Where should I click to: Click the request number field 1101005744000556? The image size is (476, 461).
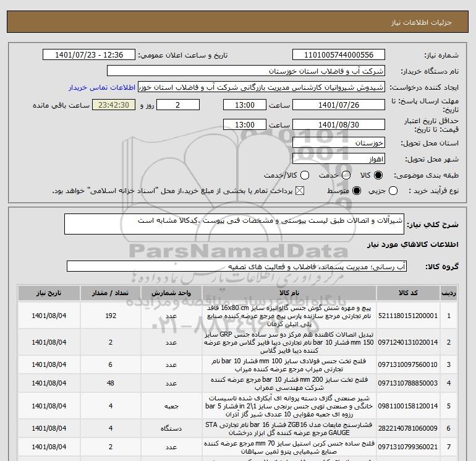point(339,54)
